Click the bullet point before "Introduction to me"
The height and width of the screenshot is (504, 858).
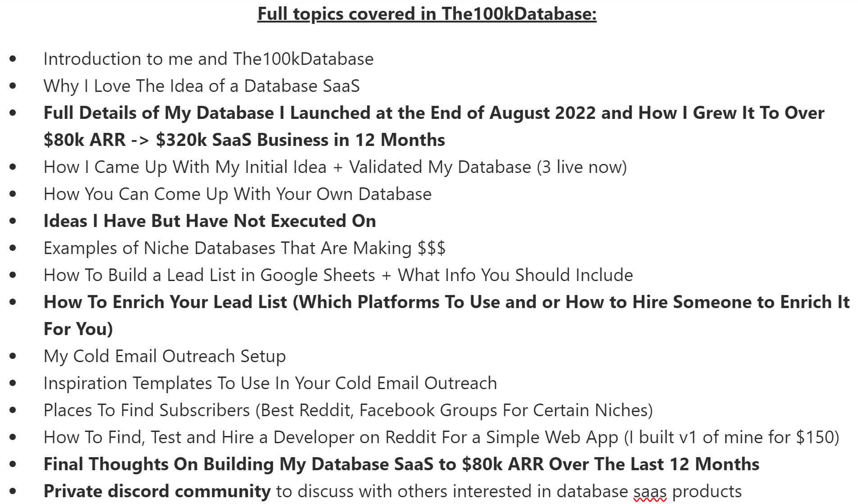tap(13, 59)
